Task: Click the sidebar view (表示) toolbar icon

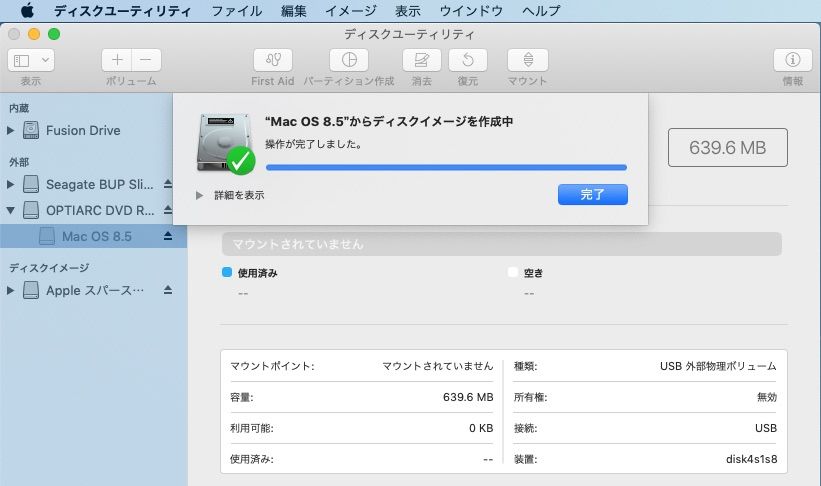Action: pos(21,60)
